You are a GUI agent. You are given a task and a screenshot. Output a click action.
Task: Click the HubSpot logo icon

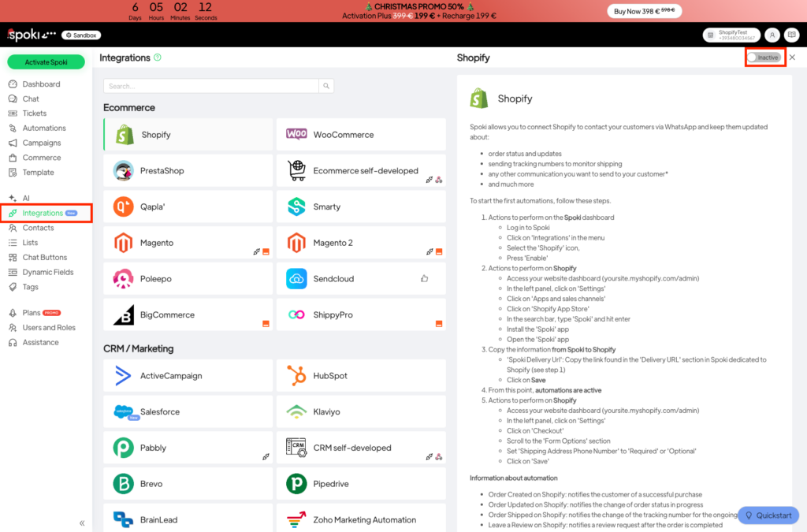pos(296,376)
